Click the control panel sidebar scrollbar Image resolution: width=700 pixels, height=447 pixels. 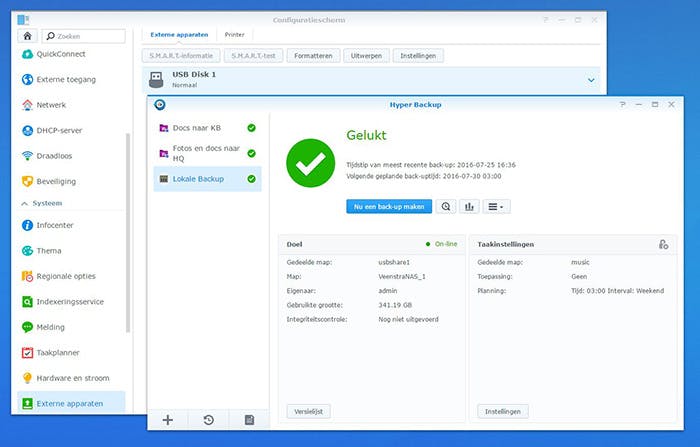coord(128,232)
